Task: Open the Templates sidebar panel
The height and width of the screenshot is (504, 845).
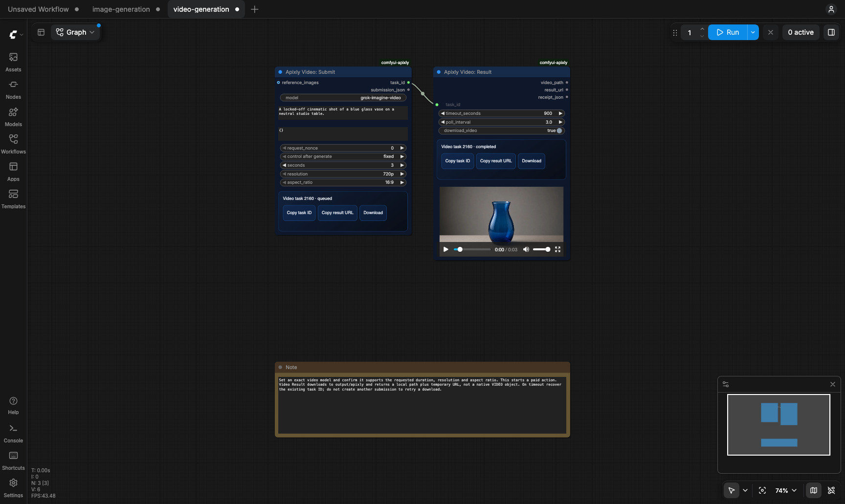Action: [x=13, y=199]
